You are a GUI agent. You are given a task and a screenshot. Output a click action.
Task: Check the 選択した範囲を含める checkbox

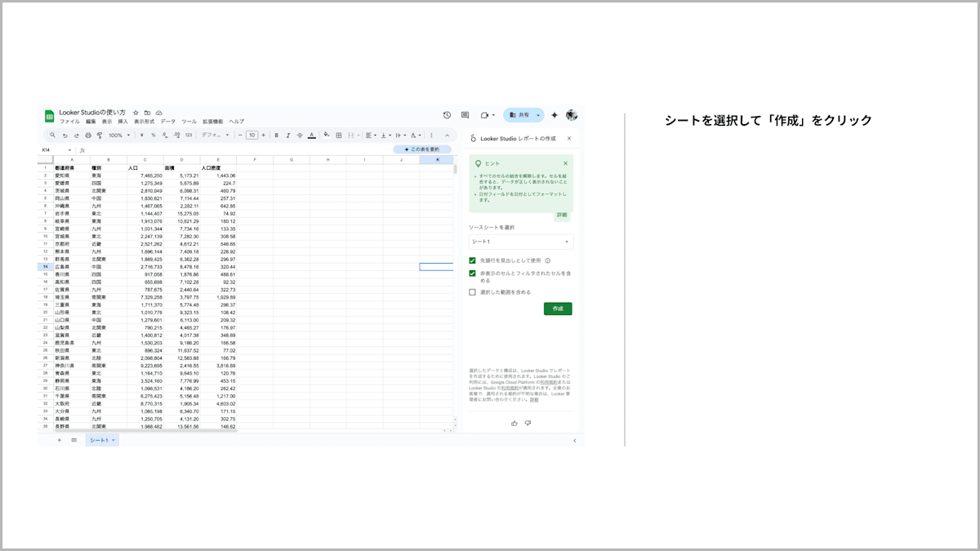[472, 292]
